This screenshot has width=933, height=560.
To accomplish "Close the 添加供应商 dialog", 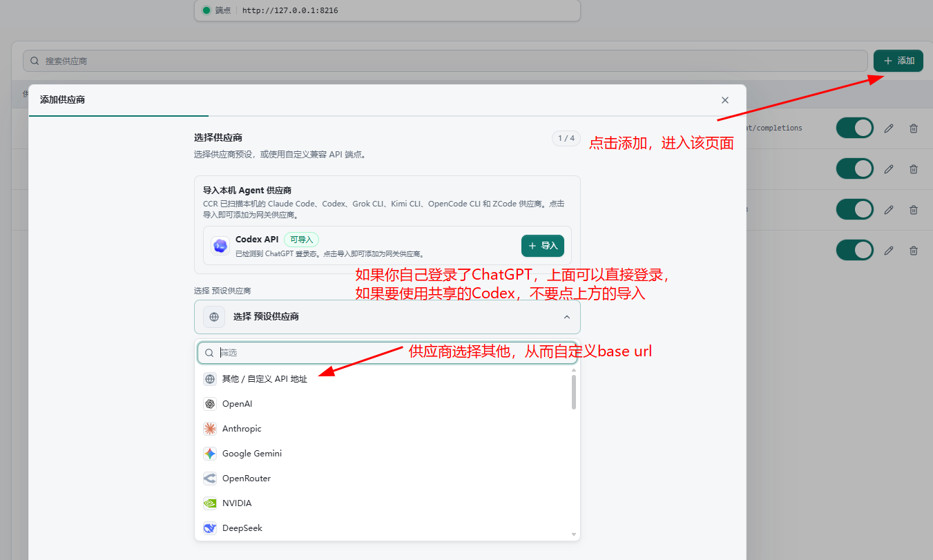I will tap(725, 100).
